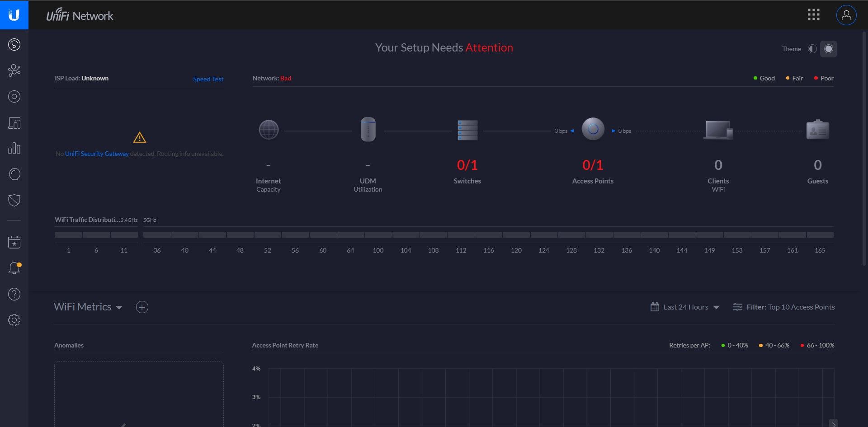Click the Access Points node in topology
This screenshot has width=868, height=427.
[593, 130]
